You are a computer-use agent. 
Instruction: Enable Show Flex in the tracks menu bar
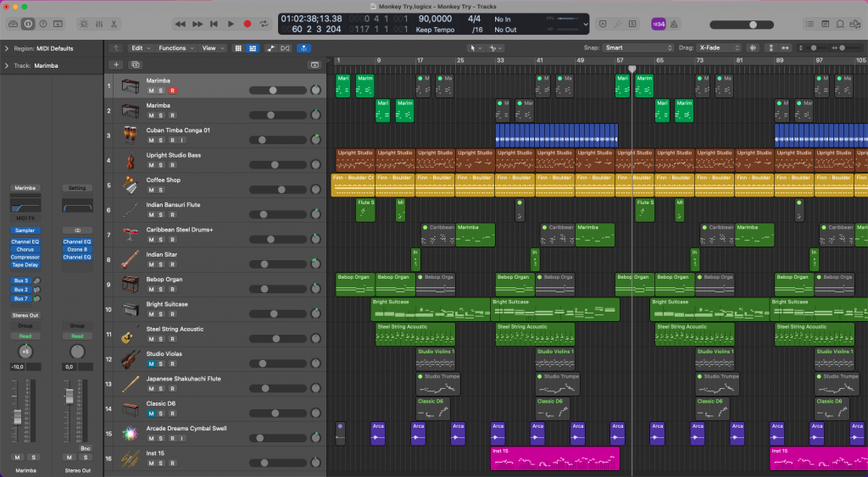[285, 48]
